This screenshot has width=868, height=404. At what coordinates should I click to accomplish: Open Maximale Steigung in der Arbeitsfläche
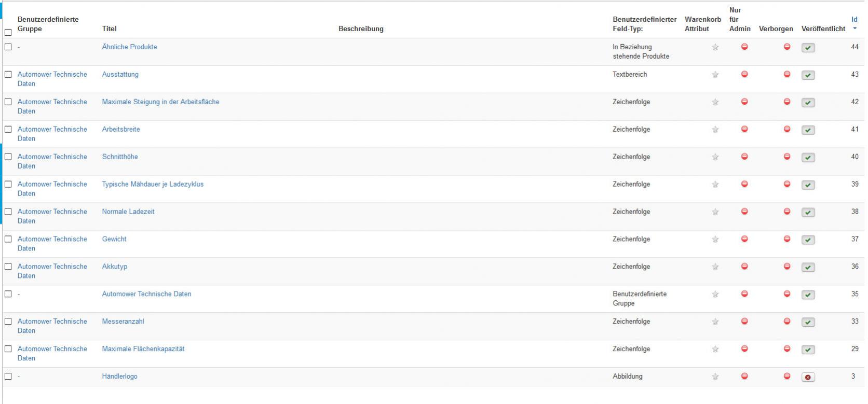coord(160,102)
